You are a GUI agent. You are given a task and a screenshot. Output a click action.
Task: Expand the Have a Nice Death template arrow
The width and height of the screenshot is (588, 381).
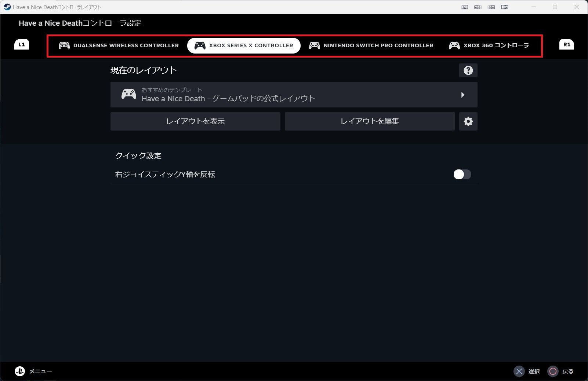pos(463,95)
